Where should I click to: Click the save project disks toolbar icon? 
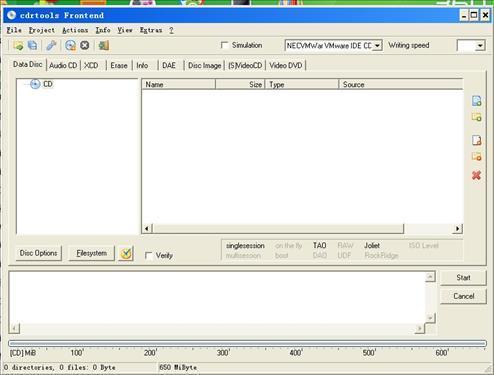[x=32, y=45]
